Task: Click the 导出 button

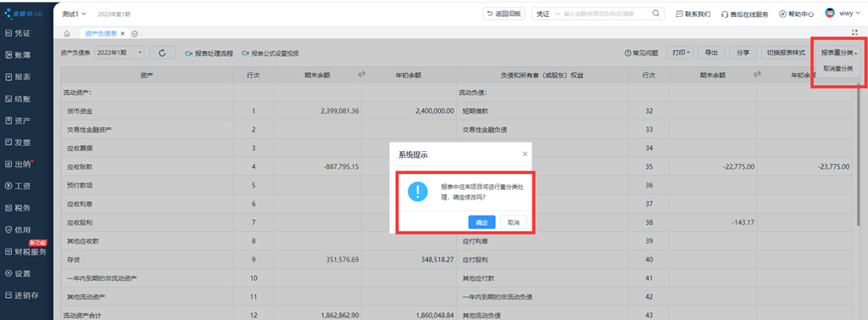Action: click(711, 53)
